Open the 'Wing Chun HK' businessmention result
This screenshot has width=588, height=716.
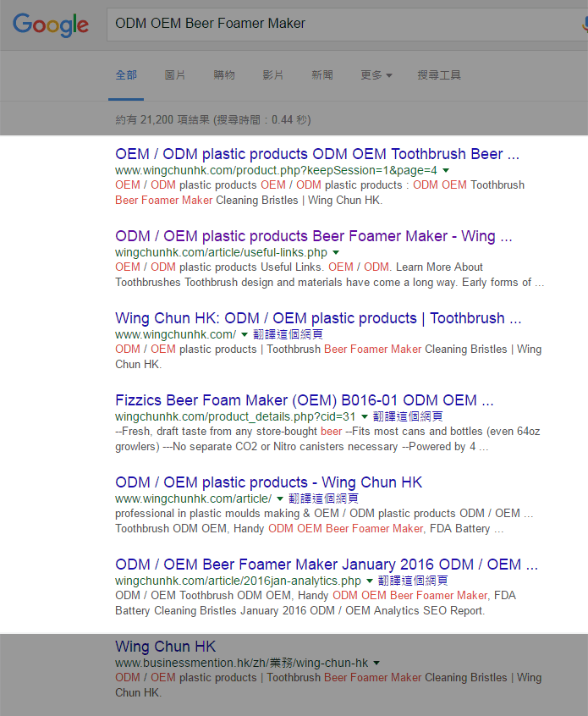click(165, 647)
